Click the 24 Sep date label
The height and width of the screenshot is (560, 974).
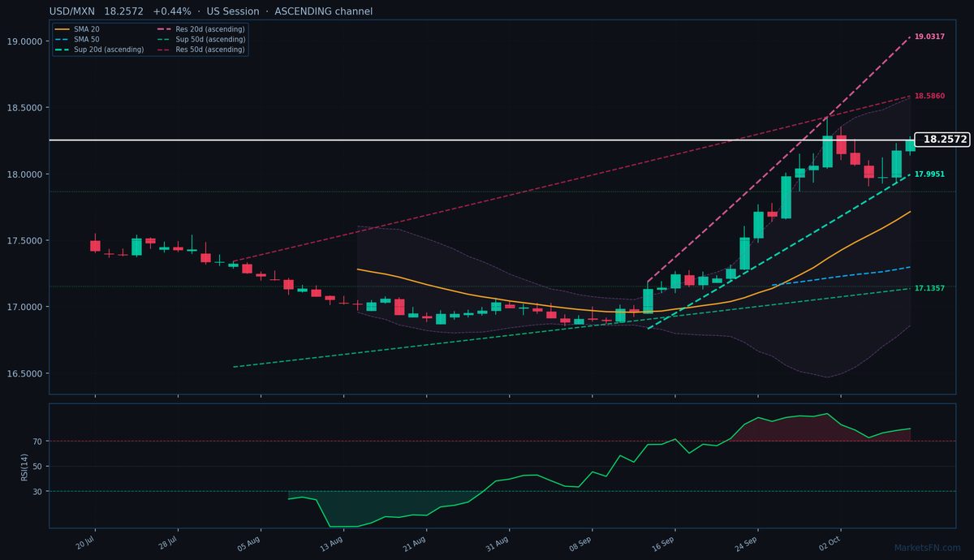tap(746, 541)
